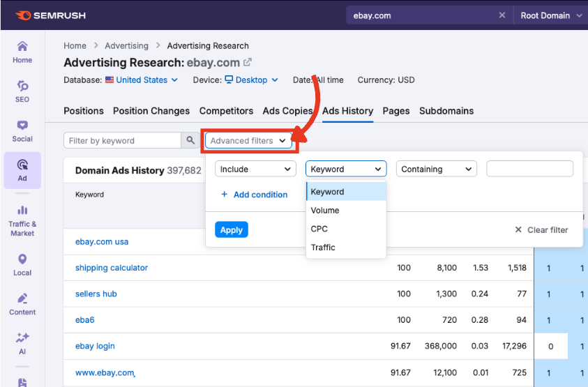This screenshot has height=387, width=588.
Task: Open Home in the sidebar
Action: (22, 52)
